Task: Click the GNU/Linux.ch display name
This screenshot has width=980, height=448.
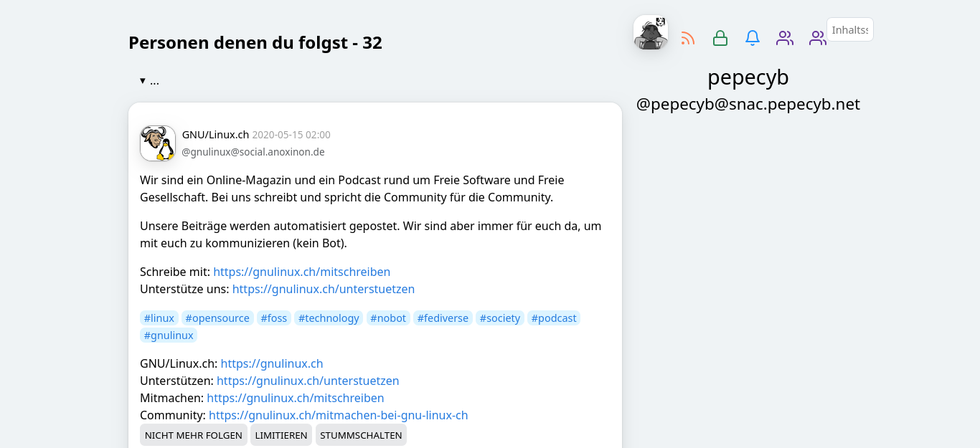Action: pyautogui.click(x=215, y=135)
